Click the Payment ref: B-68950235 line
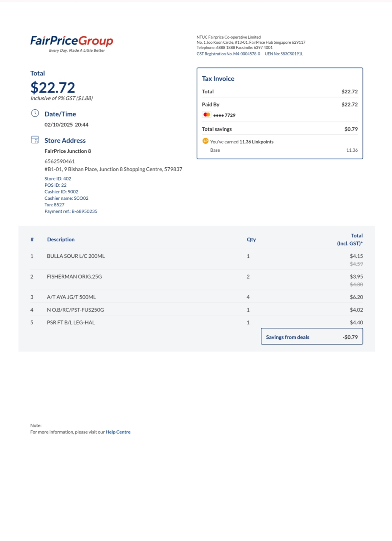This screenshot has width=392, height=541. point(71,211)
